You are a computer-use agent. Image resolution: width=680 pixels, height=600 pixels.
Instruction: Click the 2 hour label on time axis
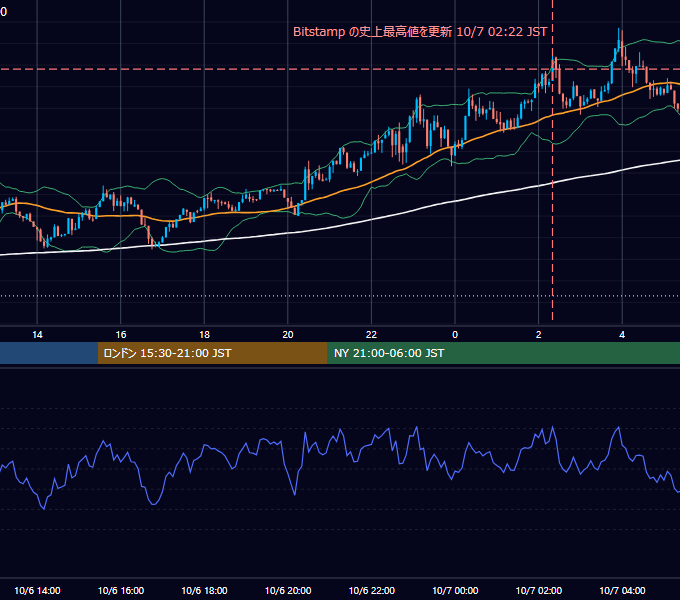pyautogui.click(x=538, y=335)
